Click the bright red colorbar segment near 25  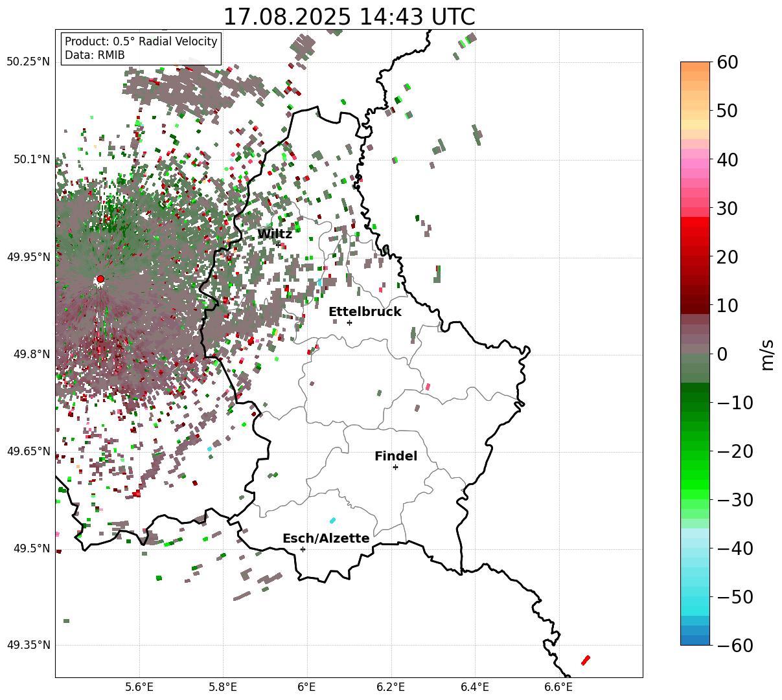click(x=695, y=232)
